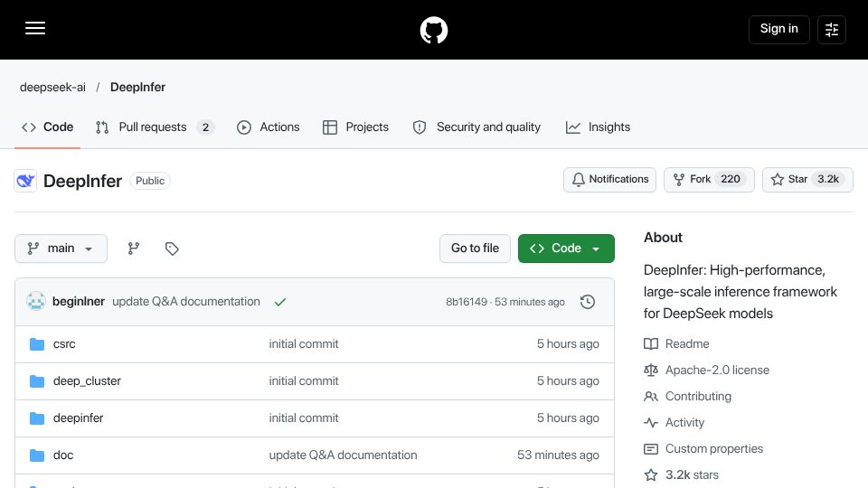The width and height of the screenshot is (868, 488).
Task: Click doc row's 53 minutes ago timestamp
Action: pyautogui.click(x=558, y=455)
